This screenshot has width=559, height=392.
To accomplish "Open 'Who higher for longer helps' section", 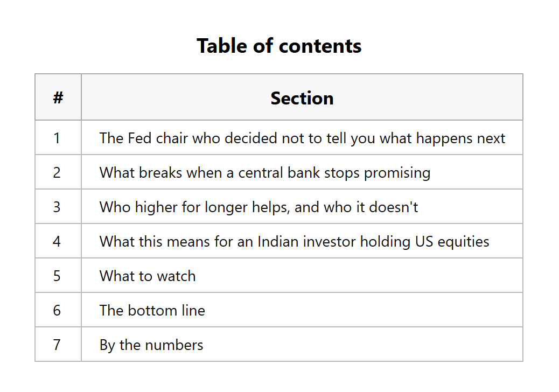I will tap(258, 207).
